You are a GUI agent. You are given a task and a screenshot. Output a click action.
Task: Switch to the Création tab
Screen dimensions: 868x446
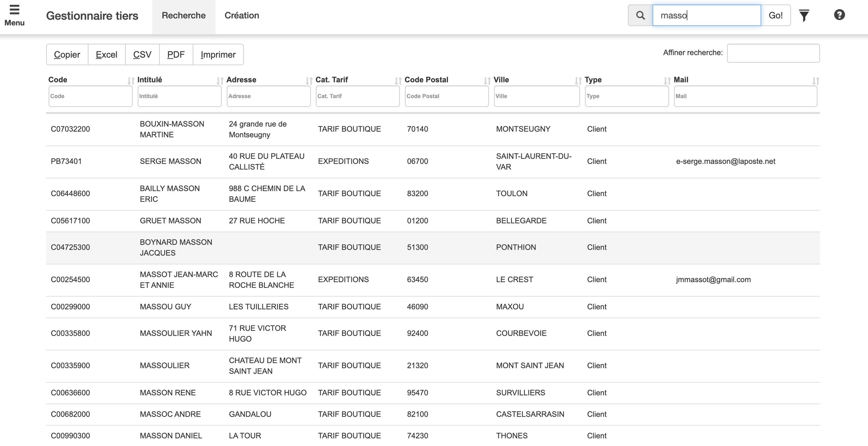[242, 16]
